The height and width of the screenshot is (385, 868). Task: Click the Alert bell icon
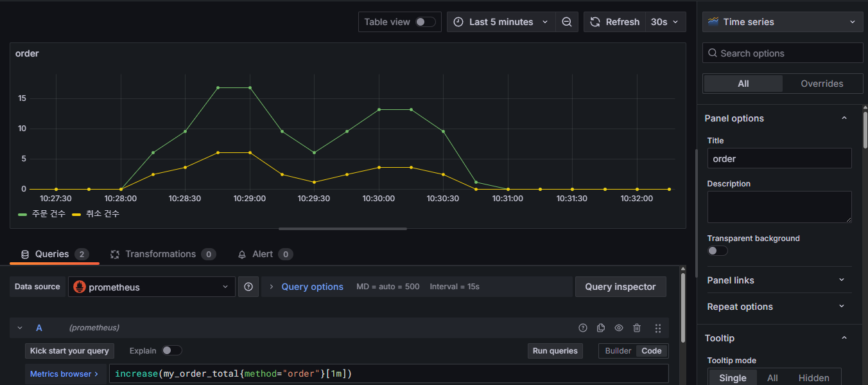242,255
